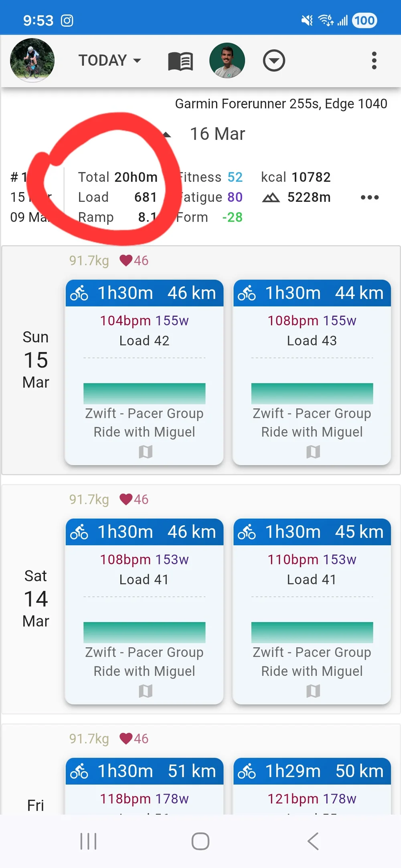This screenshot has width=401, height=868.
Task: Open map icon on Saturday's 46 km ride
Action: coord(145,691)
